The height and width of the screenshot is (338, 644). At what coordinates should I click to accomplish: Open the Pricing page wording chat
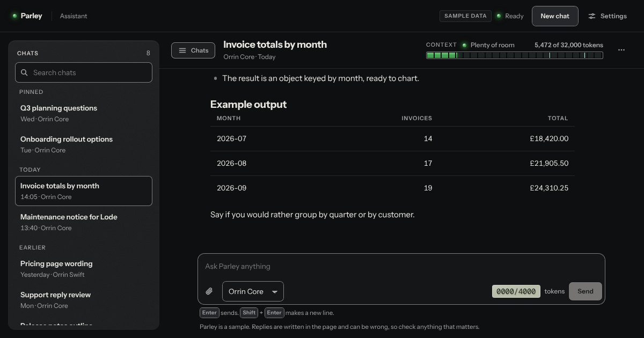(84, 269)
